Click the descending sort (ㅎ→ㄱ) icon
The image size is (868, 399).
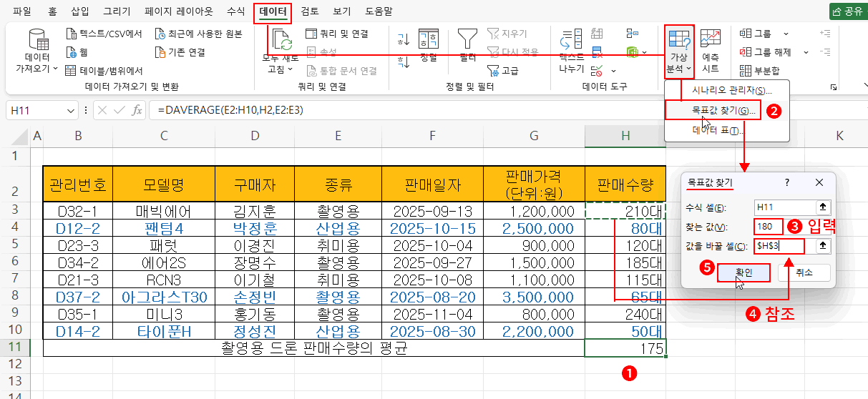pyautogui.click(x=403, y=61)
